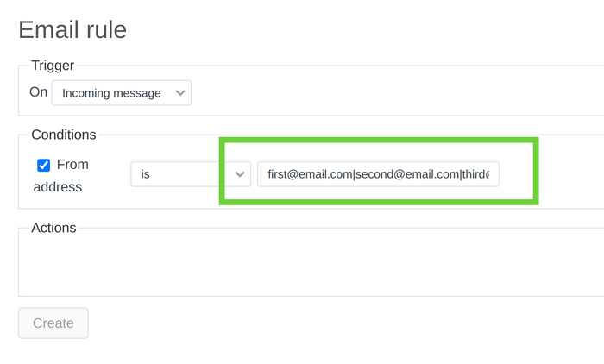Screen dimensions: 604x364
Task: Uncheck the From address checkbox
Action: 44,165
